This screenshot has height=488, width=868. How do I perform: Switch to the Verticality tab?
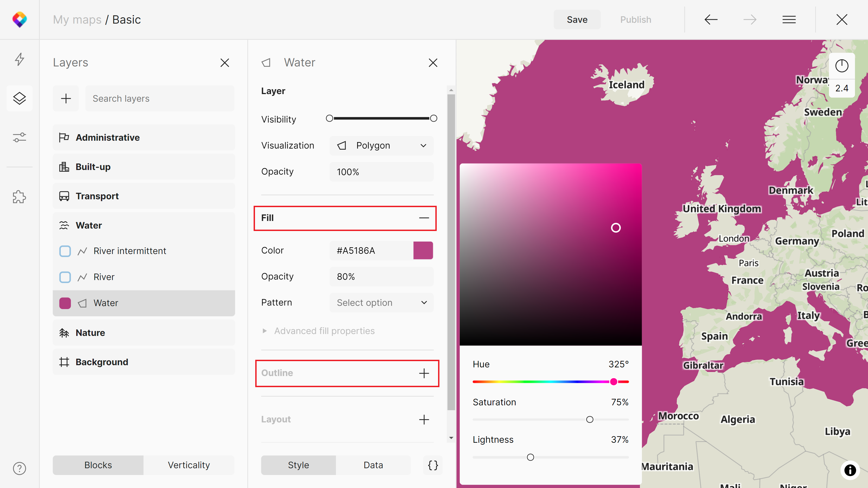pyautogui.click(x=189, y=465)
